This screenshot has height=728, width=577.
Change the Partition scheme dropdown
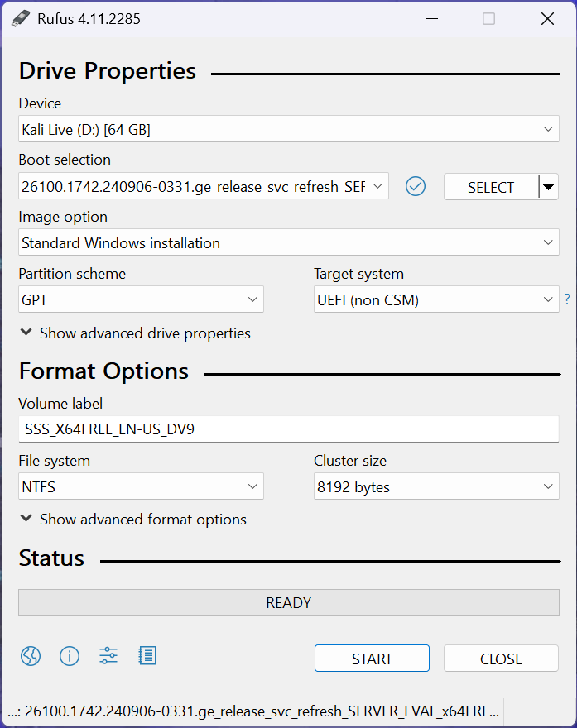click(x=141, y=300)
